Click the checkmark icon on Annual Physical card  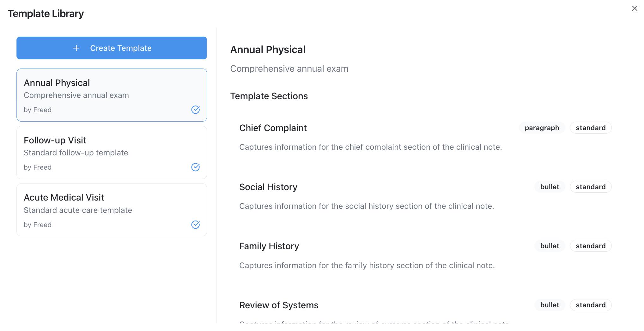click(196, 110)
